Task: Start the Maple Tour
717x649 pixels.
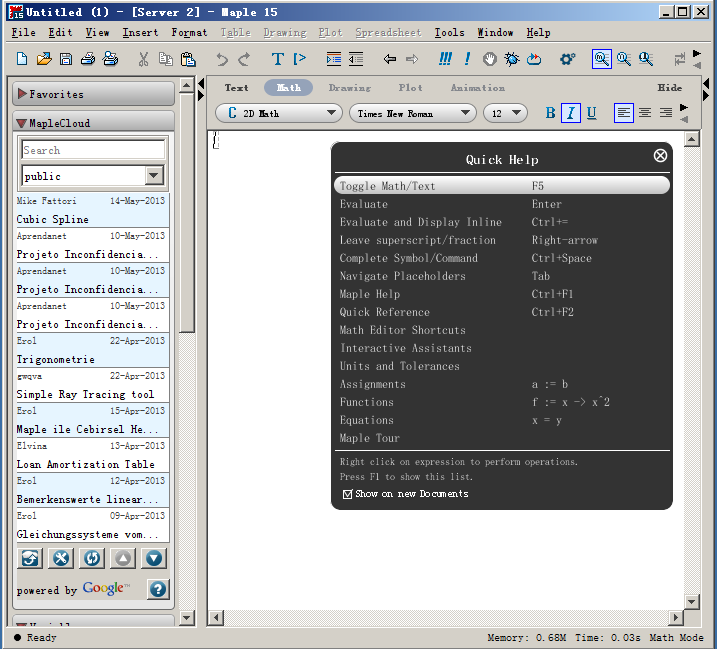Action: point(369,438)
